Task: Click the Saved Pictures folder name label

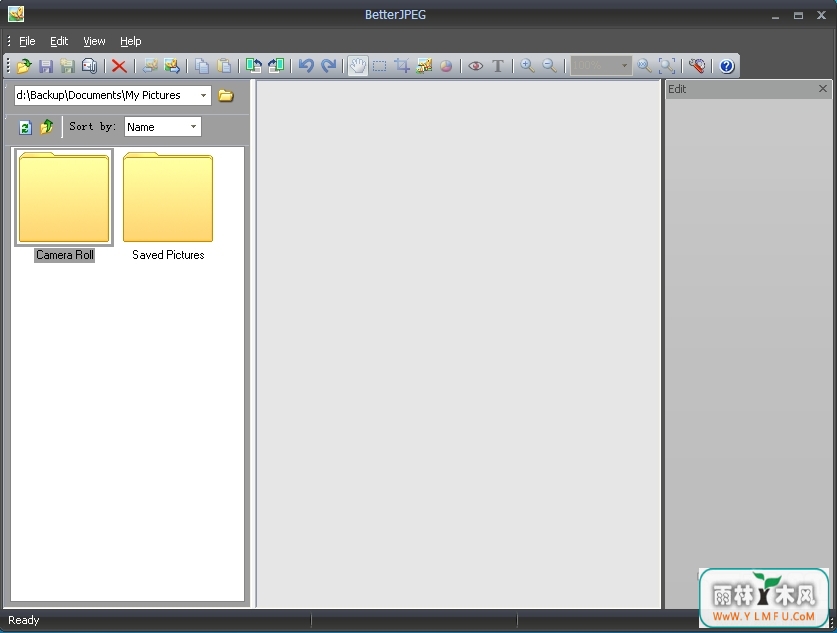Action: pos(168,255)
